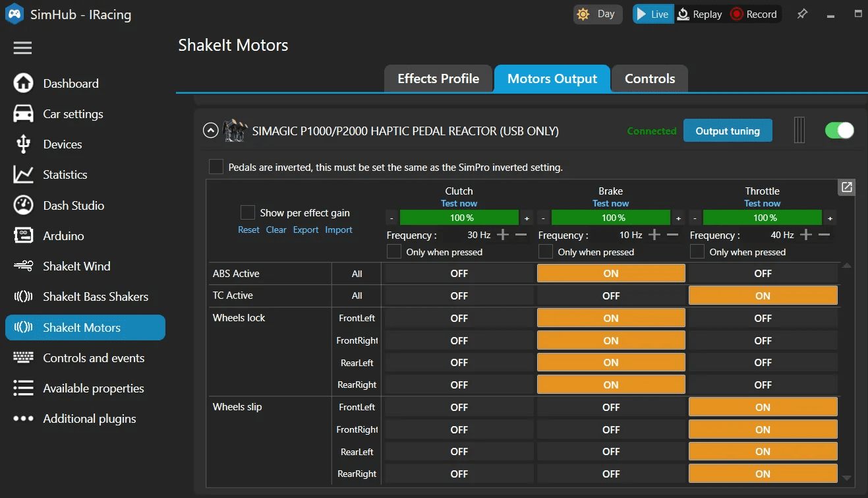Image resolution: width=868 pixels, height=498 pixels.
Task: Click the SimHub logo icon
Action: [x=14, y=15]
